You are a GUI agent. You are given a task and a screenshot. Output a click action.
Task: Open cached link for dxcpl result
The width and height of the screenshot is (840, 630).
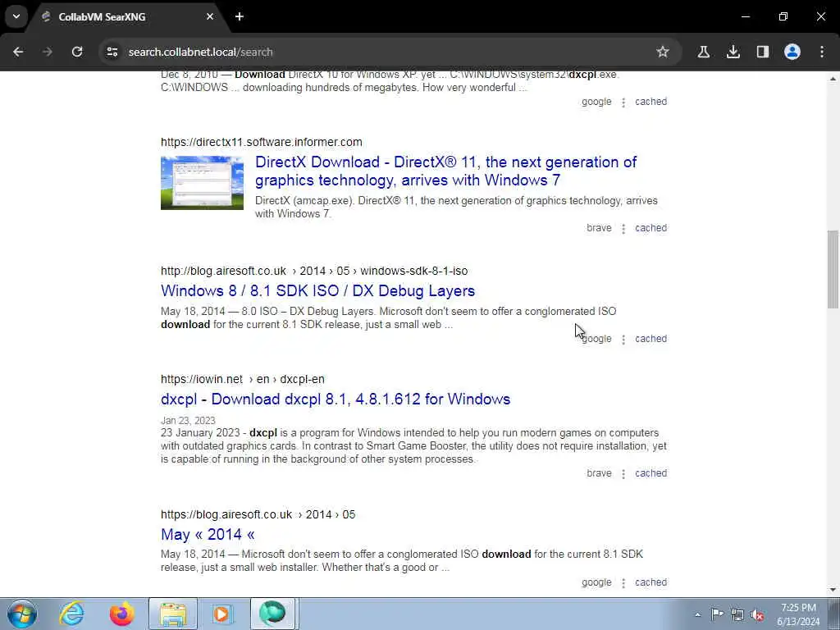click(x=651, y=473)
